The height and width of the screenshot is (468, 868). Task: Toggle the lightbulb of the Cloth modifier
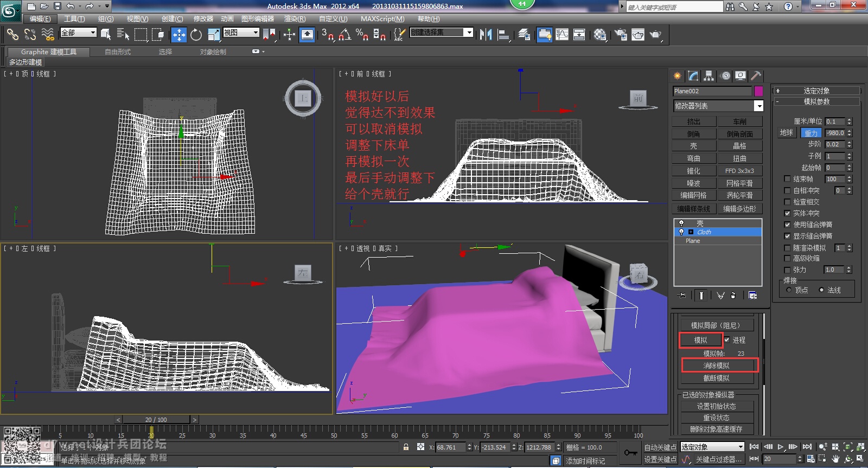click(681, 232)
